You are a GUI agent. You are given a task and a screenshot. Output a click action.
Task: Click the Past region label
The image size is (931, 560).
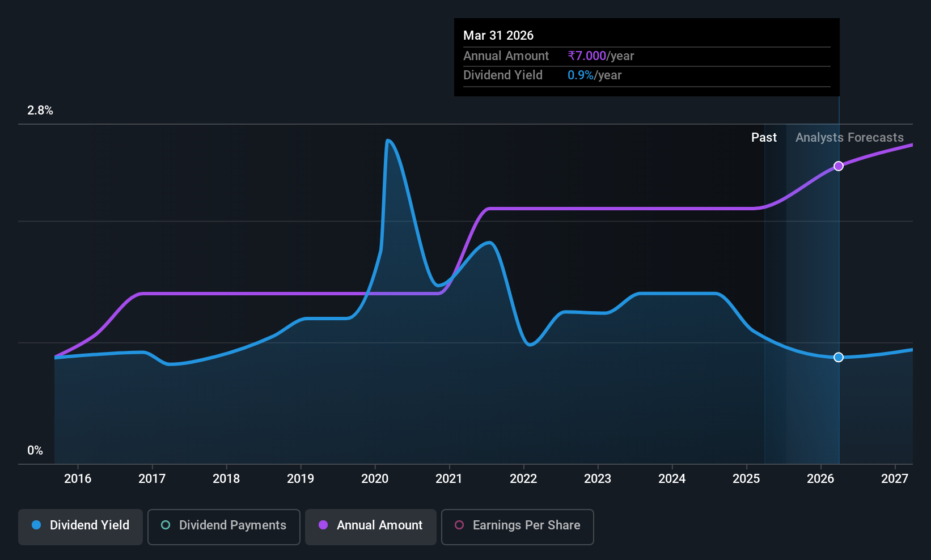(764, 137)
